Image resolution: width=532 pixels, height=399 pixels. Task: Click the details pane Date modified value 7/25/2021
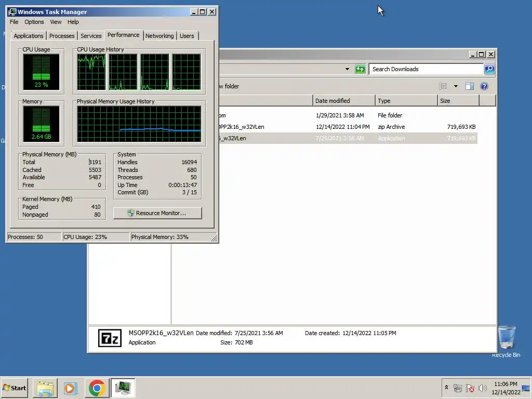point(259,333)
